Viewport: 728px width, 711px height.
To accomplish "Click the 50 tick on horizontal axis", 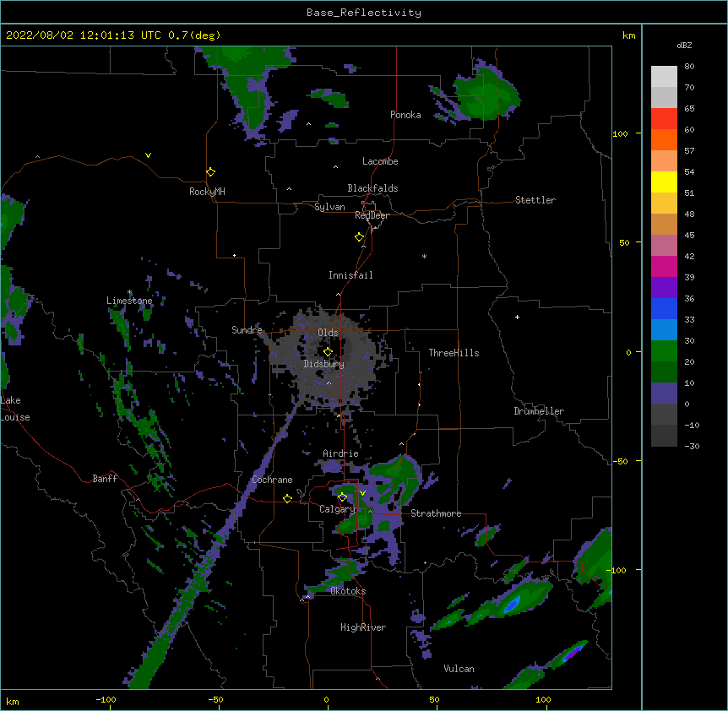I will click(x=434, y=700).
